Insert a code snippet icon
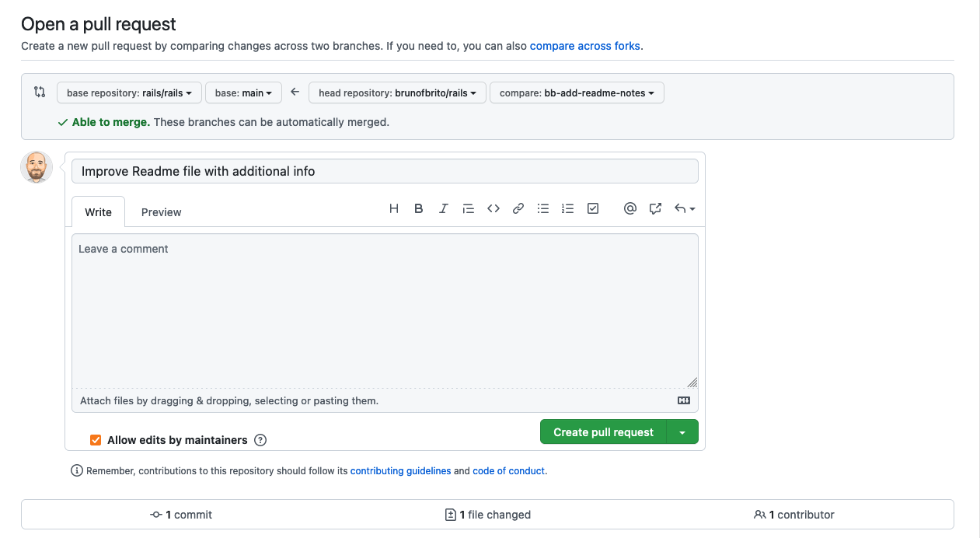980x538 pixels. click(493, 208)
